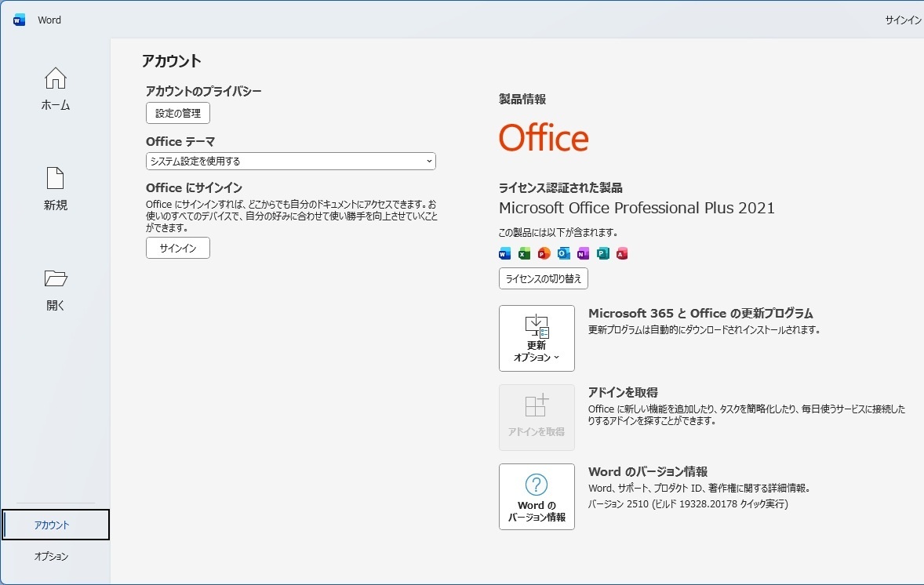Open the 更新オプション update options menu
The width and height of the screenshot is (924, 585).
point(537,338)
